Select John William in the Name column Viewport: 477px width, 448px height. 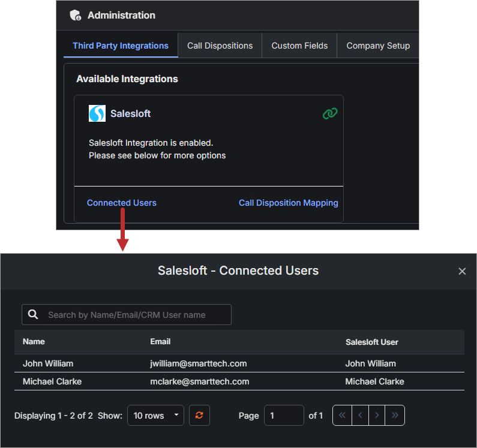pos(48,363)
